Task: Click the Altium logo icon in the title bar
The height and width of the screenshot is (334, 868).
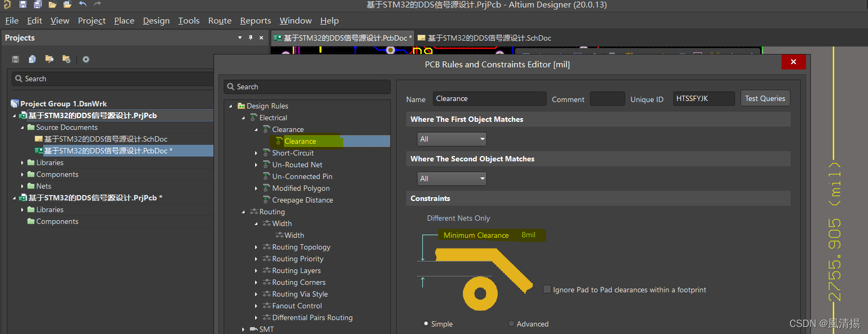Action: click(x=7, y=4)
